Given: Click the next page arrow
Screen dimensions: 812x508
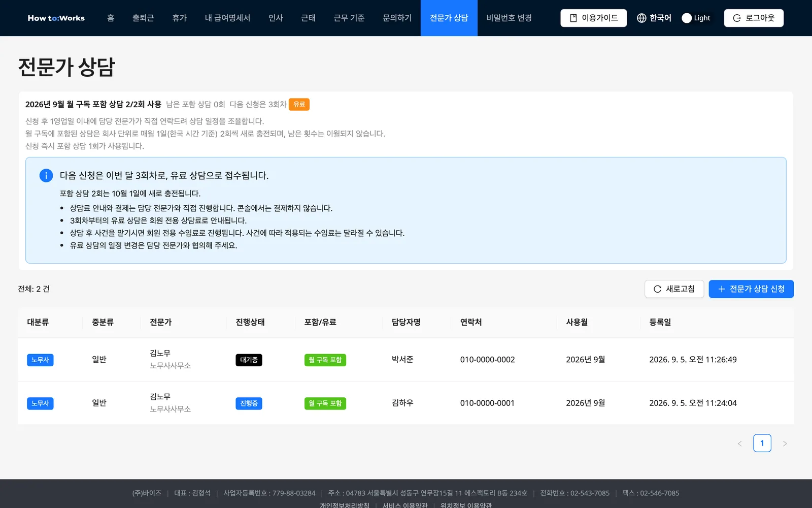Looking at the screenshot, I should (785, 443).
